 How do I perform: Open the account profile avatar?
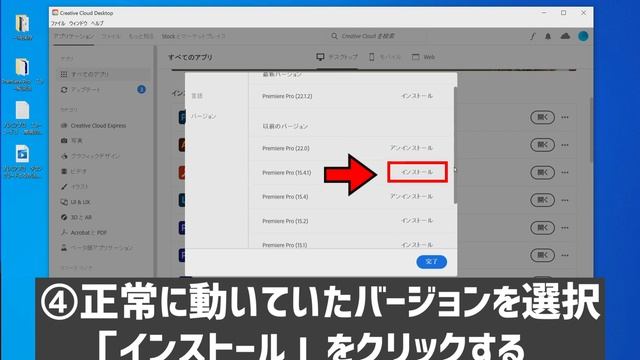(583, 36)
